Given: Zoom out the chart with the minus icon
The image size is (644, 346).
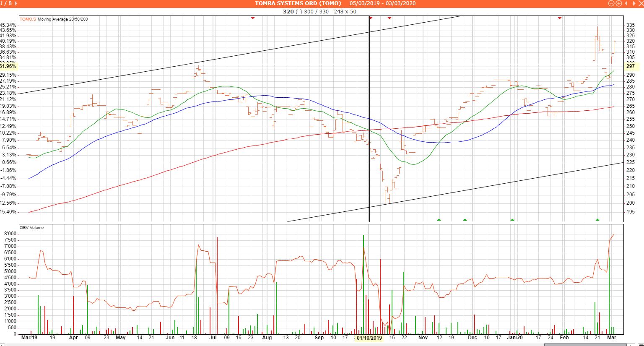Looking at the screenshot, I should [611, 3].
